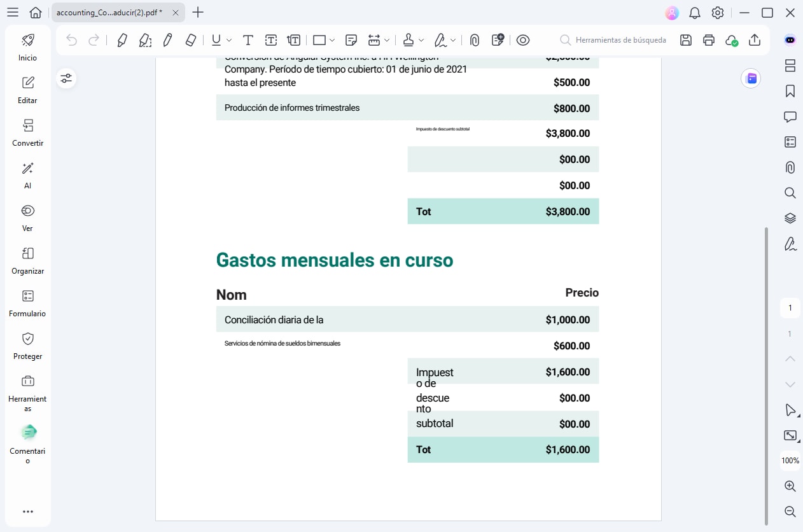Open the sticky note comment tool
The height and width of the screenshot is (532, 803).
pos(351,39)
